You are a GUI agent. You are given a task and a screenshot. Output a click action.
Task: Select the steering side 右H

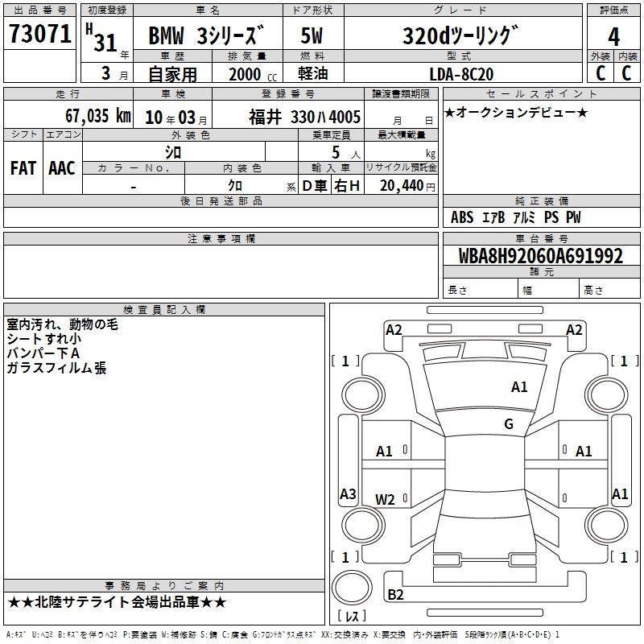[x=347, y=186]
